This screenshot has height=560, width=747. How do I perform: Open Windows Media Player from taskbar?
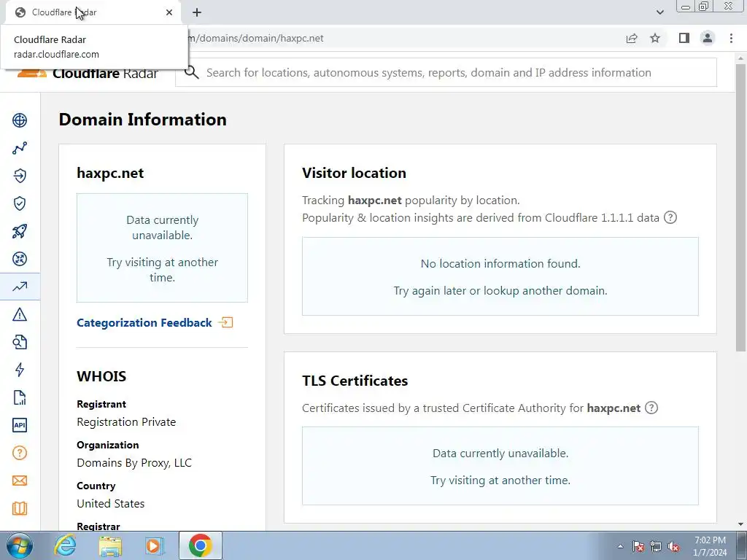coord(155,545)
